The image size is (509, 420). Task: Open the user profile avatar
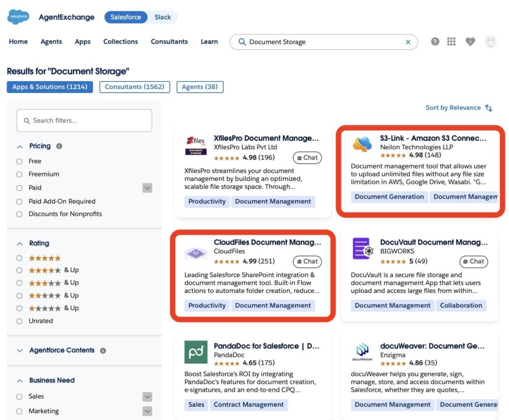490,42
